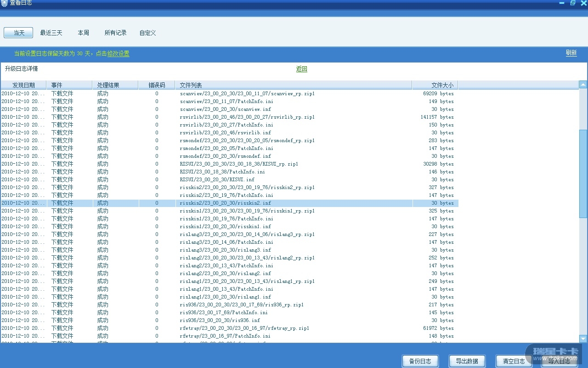Screen dimensions: 588x368
Task: Import logs with the 导入日志 button
Action: coord(560,361)
